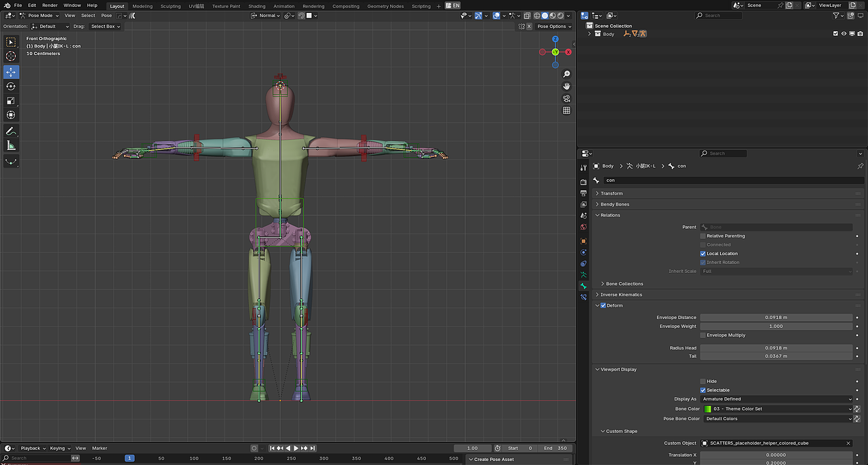Select the Measure tool
The image size is (868, 465).
pyautogui.click(x=11, y=145)
